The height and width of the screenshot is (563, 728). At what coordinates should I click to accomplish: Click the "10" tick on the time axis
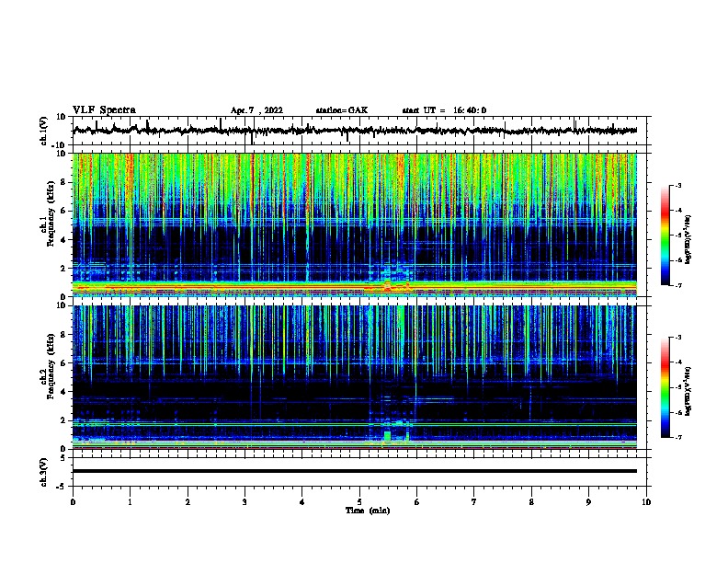646,502
